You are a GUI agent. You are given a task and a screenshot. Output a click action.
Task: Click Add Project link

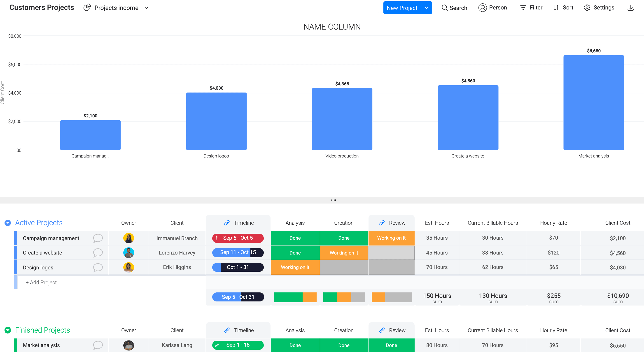40,282
